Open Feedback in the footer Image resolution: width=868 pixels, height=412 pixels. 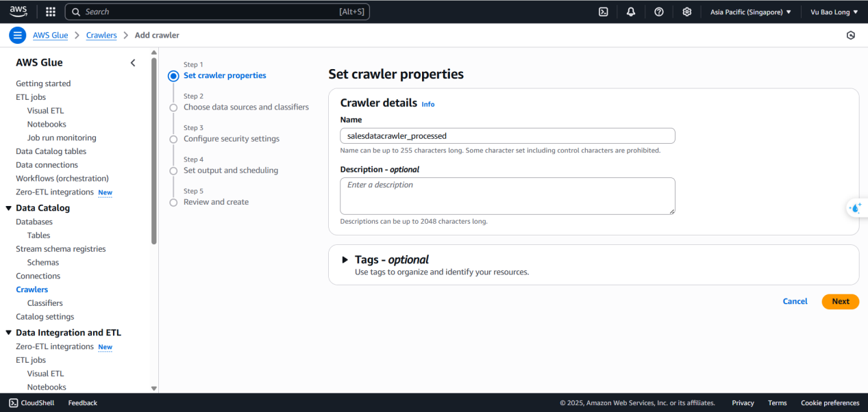pos(83,403)
